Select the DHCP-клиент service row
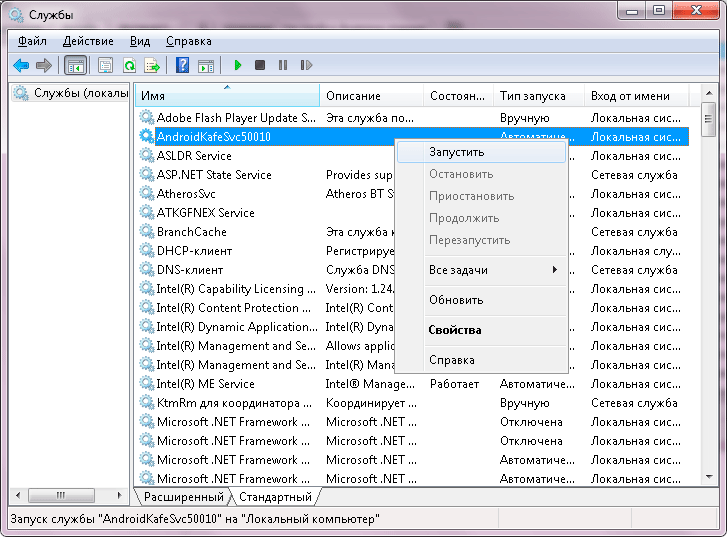Viewport: 727px width, 537px height. (194, 251)
